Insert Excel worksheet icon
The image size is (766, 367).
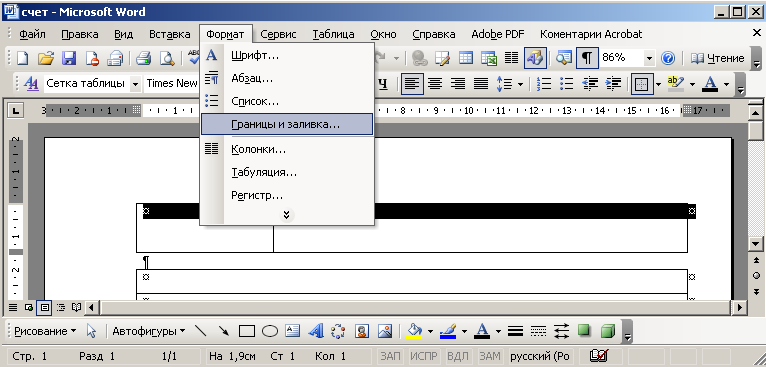tap(489, 58)
